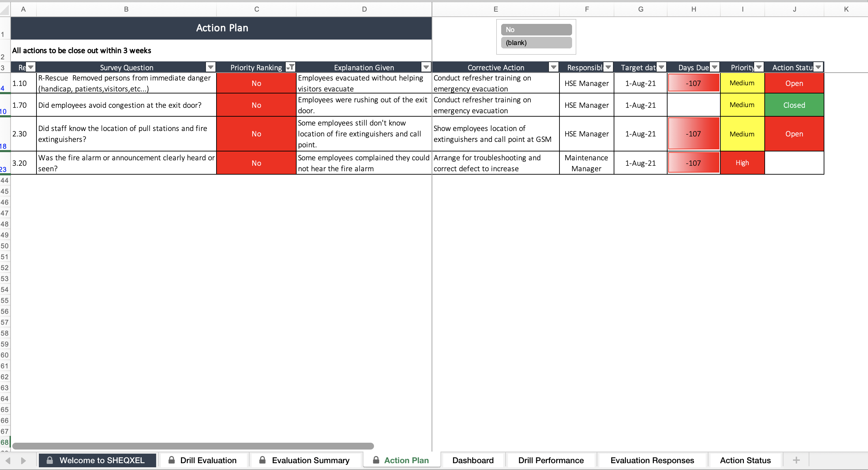The width and height of the screenshot is (868, 470).
Task: Switch to the Evaluation Responses sheet
Action: click(x=652, y=460)
